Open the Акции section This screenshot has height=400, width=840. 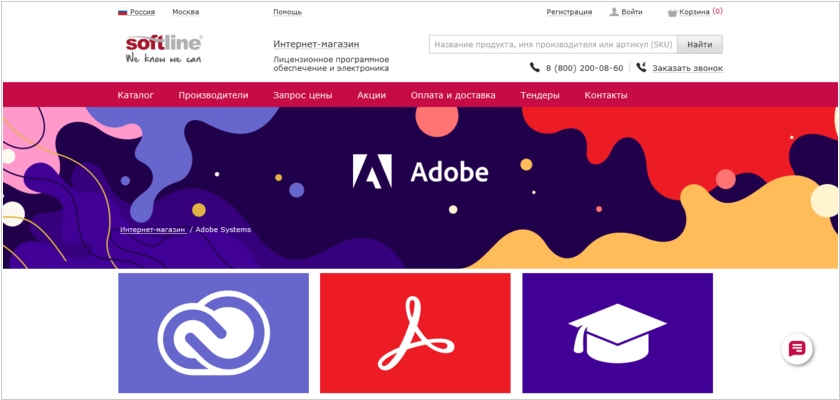[x=372, y=95]
